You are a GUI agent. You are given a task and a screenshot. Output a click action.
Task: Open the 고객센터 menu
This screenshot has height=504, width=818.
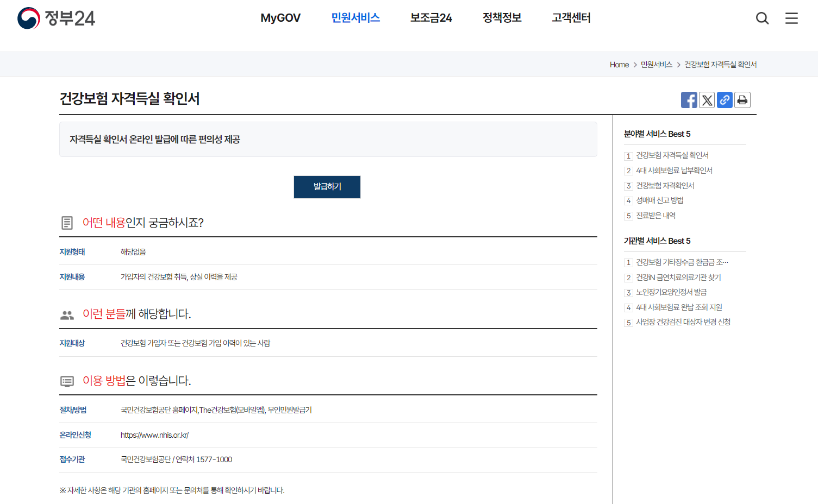click(x=571, y=18)
